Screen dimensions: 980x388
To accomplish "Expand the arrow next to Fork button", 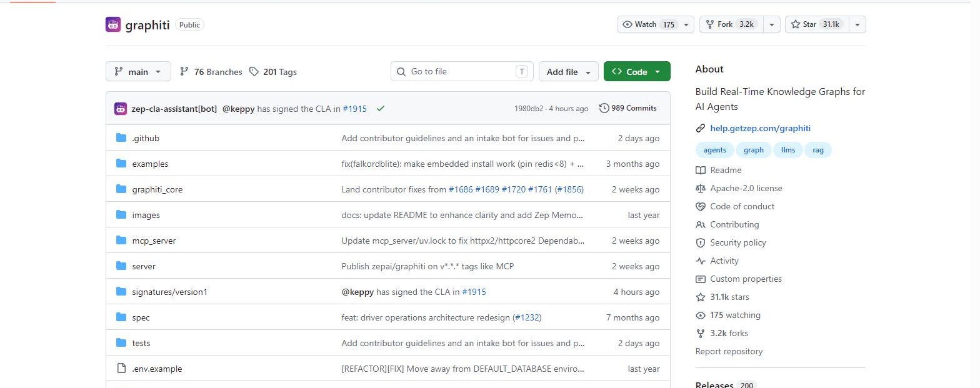I will click(771, 24).
